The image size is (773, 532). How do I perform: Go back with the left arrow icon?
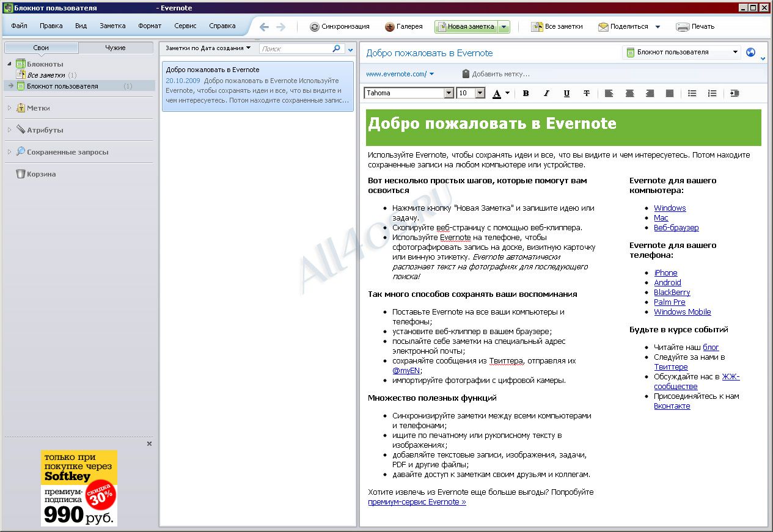click(x=264, y=27)
